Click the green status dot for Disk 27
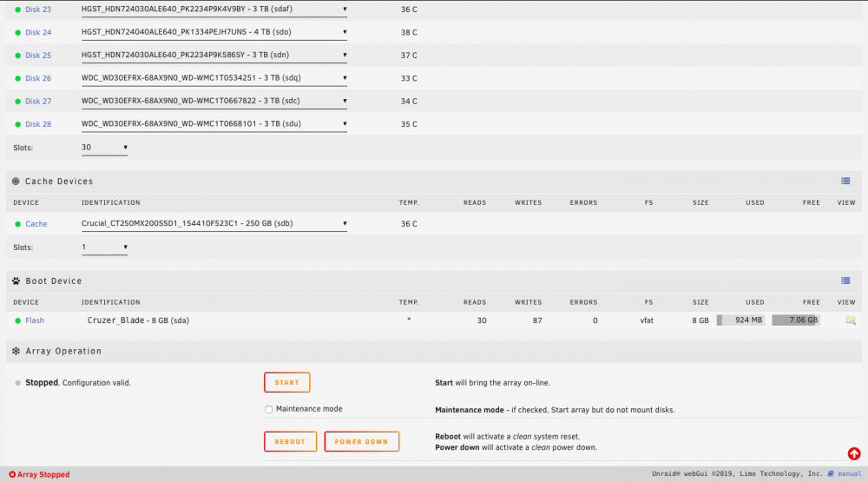Screen dimensions: 868x482 pyautogui.click(x=17, y=102)
